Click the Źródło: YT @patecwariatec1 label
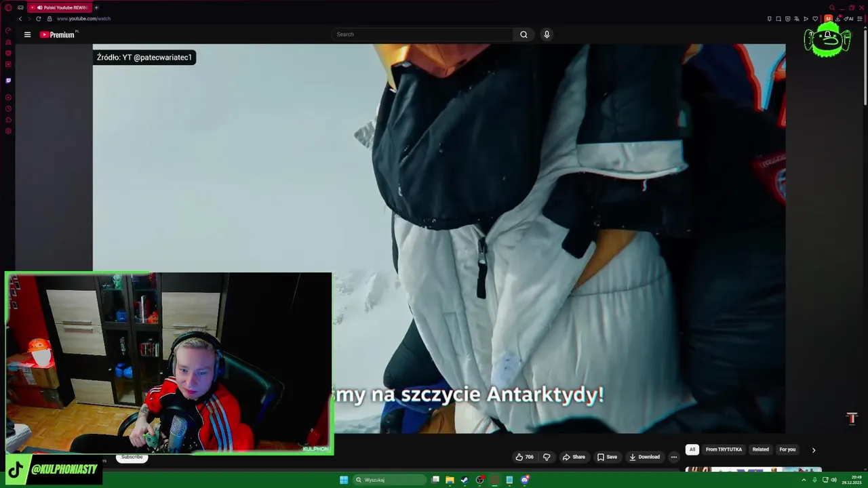Image resolution: width=868 pixels, height=488 pixels. (144, 58)
